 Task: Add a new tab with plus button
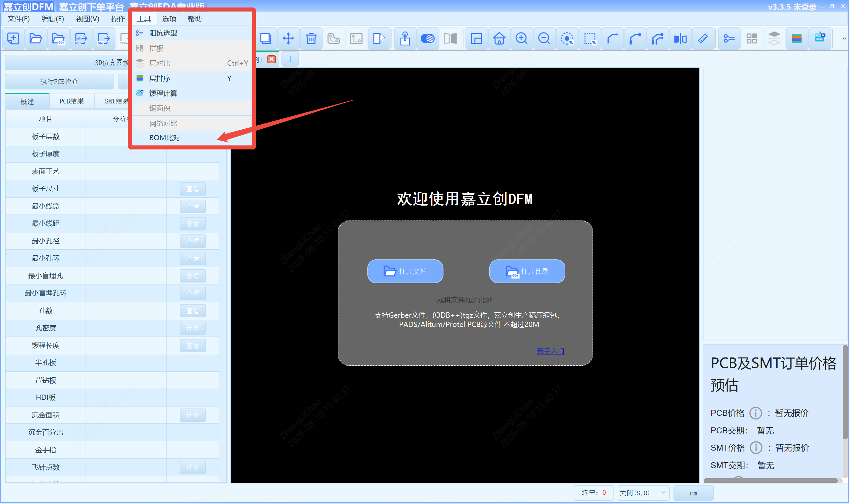click(290, 59)
